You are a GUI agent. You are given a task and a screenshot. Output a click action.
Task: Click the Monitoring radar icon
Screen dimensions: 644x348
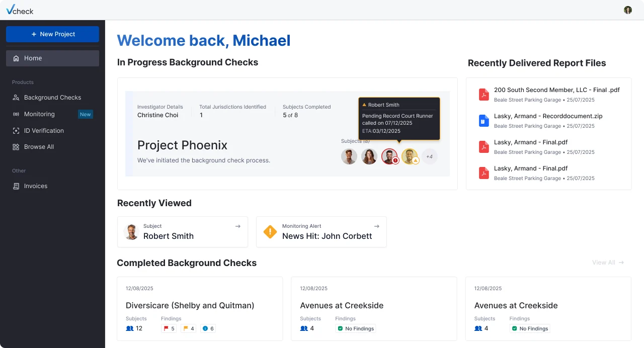(16, 114)
